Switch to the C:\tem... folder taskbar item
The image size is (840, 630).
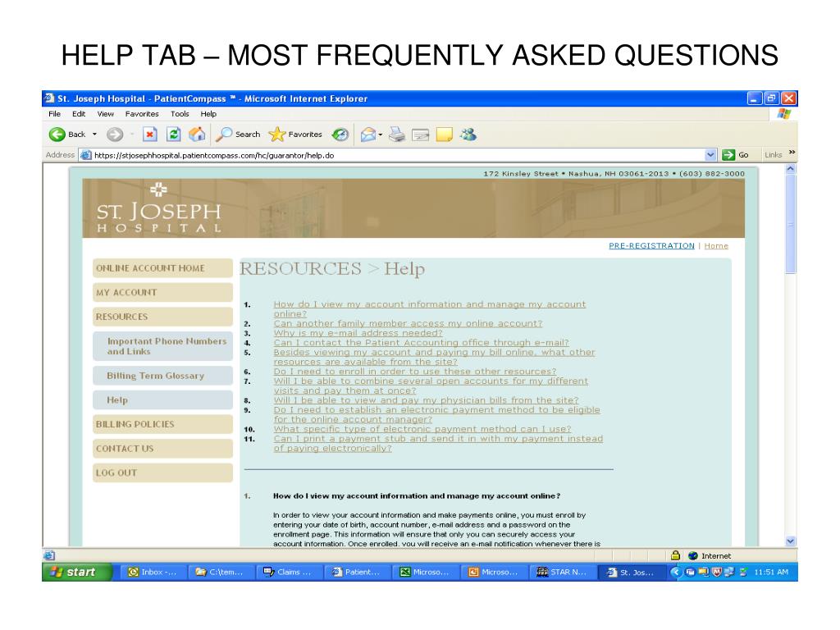[220, 572]
